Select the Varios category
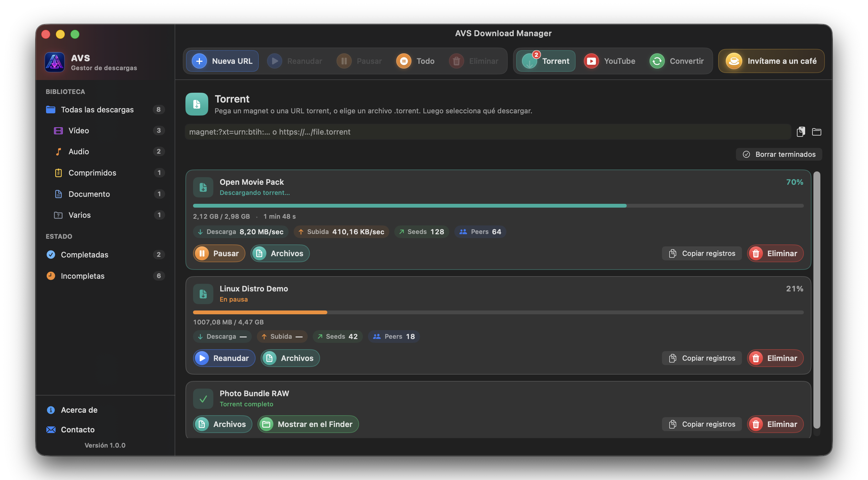Viewport: 868px width, 480px height. 105,215
